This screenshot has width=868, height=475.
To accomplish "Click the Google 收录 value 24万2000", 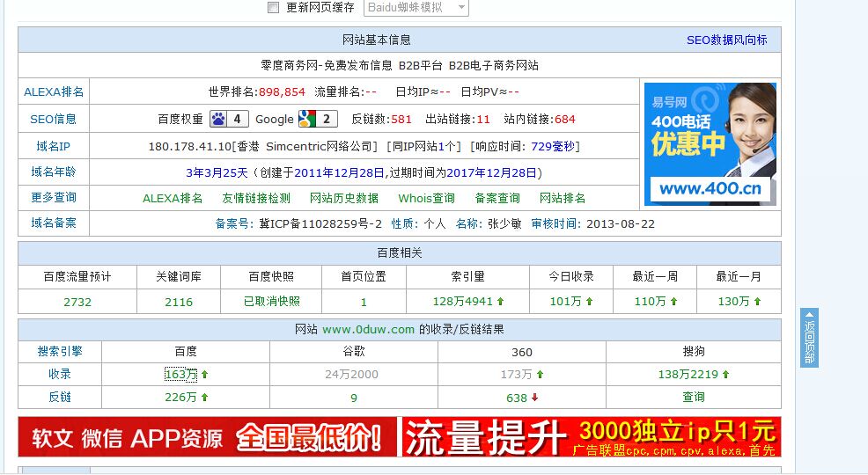I will click(x=351, y=375).
